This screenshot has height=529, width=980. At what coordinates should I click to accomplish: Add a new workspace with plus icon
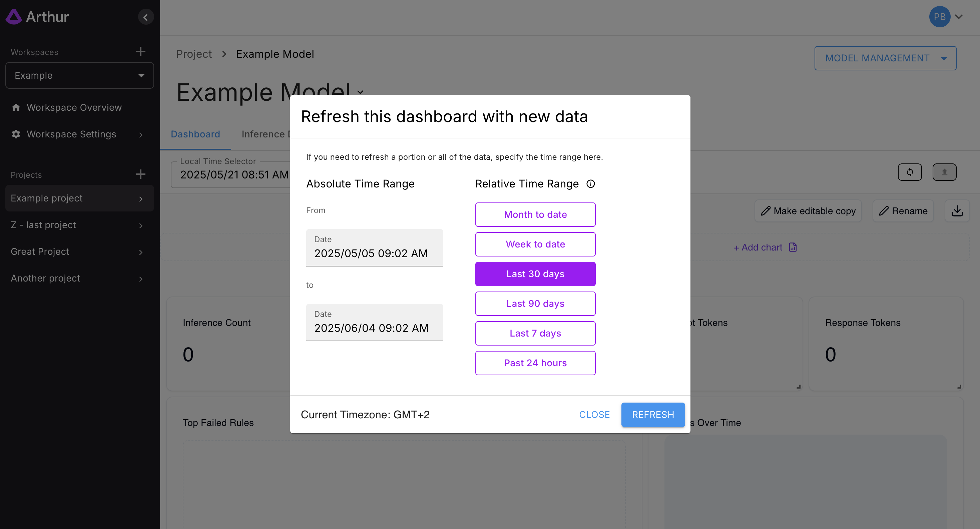point(140,52)
